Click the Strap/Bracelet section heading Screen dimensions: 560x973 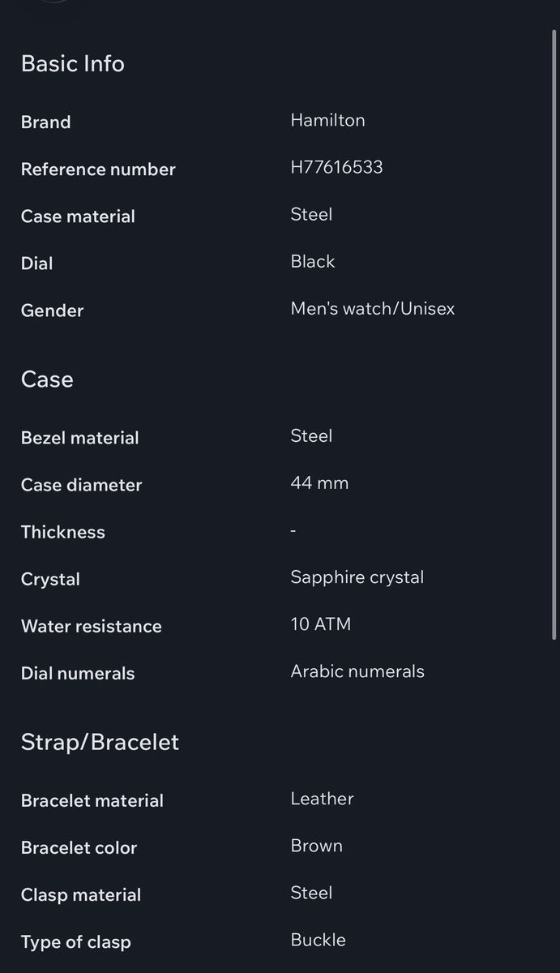coord(100,742)
